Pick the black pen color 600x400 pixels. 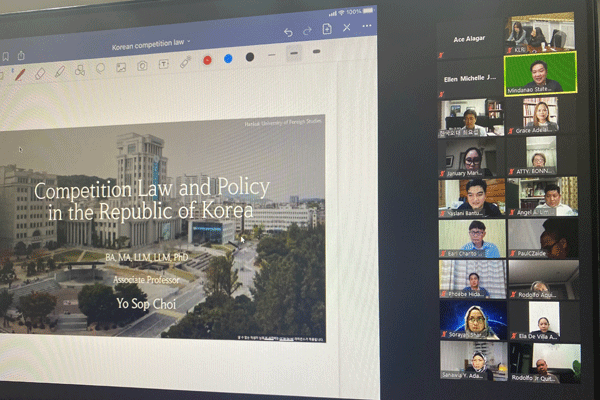pyautogui.click(x=250, y=57)
